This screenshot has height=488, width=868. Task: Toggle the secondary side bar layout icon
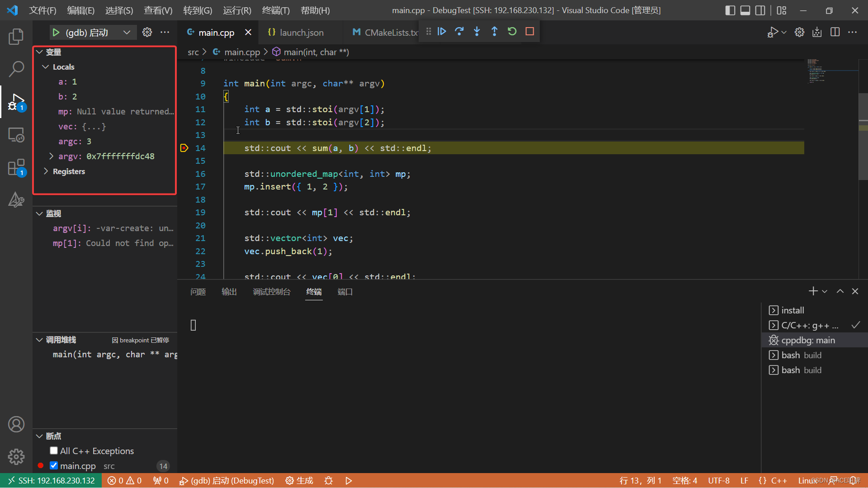pos(760,10)
